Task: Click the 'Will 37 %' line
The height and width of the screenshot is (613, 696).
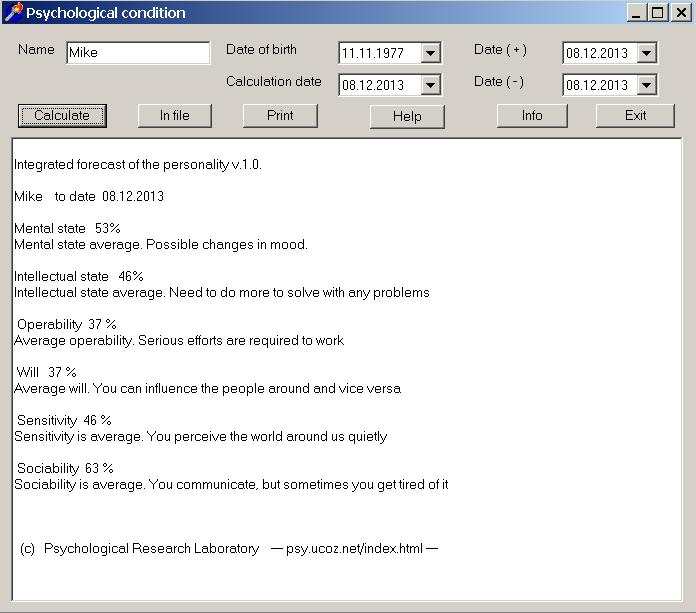Action: pos(46,372)
